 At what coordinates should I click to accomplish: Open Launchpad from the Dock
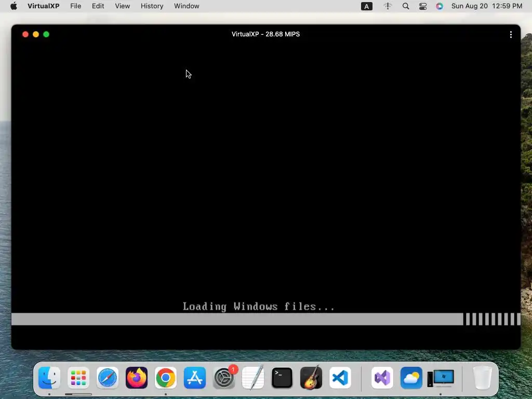[78, 378]
